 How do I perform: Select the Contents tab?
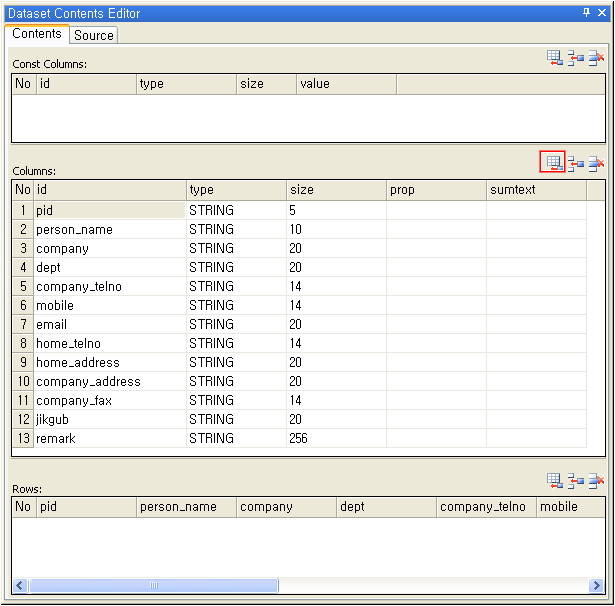tap(37, 34)
